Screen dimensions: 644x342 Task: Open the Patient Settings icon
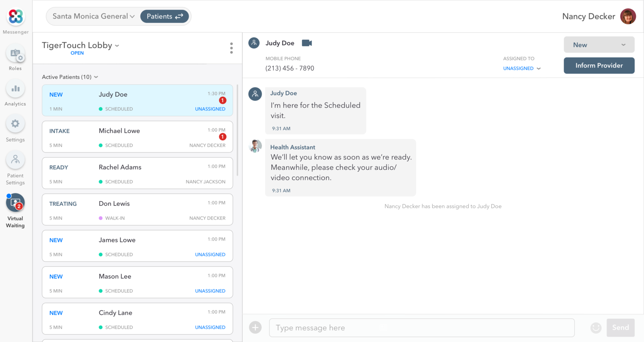point(15,160)
